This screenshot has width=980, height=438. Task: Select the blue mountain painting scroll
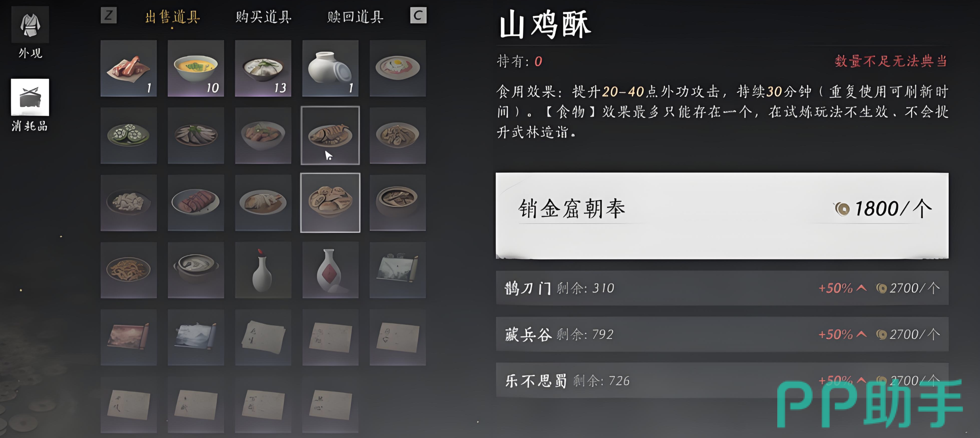[x=196, y=337]
